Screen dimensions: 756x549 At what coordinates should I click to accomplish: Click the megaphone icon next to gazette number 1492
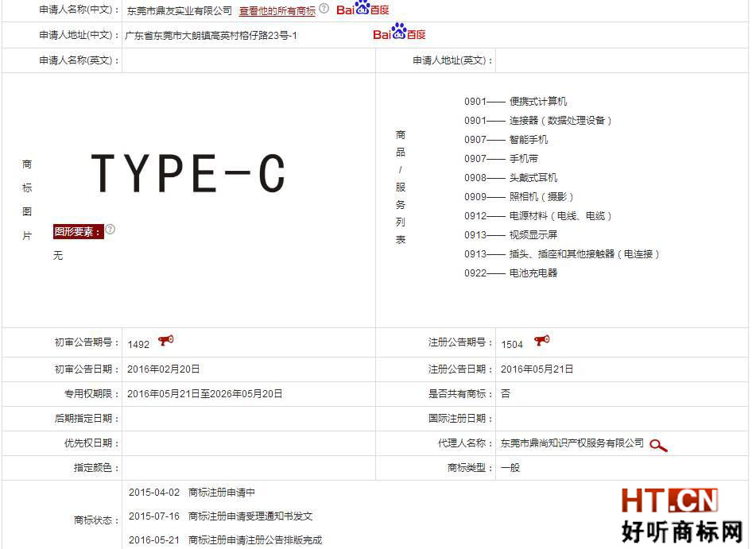coord(164,340)
